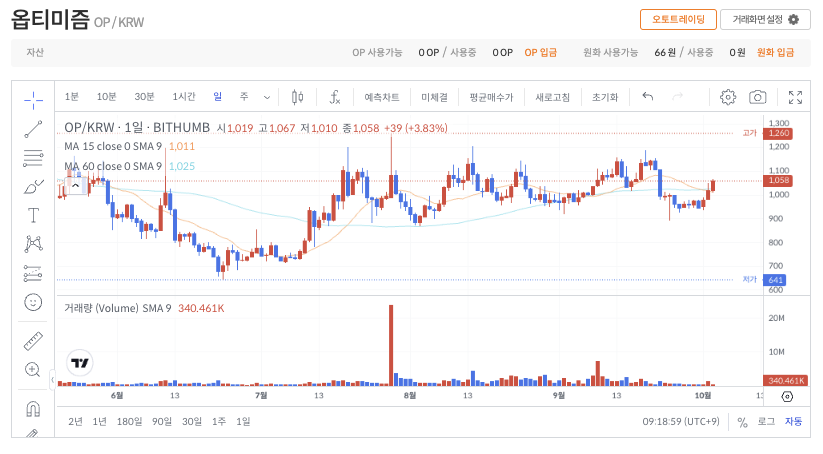Select the trend line drawing tool
Screen dimensions: 823x454
[33, 128]
